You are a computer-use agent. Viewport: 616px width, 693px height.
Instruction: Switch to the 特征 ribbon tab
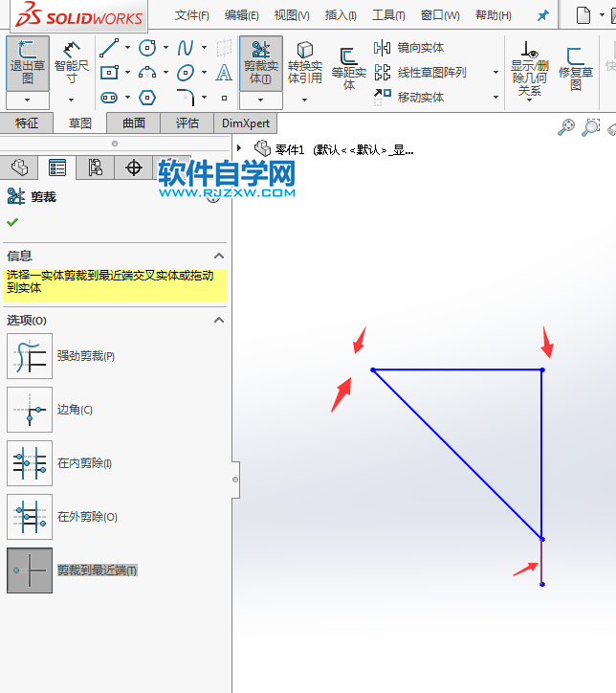27,123
